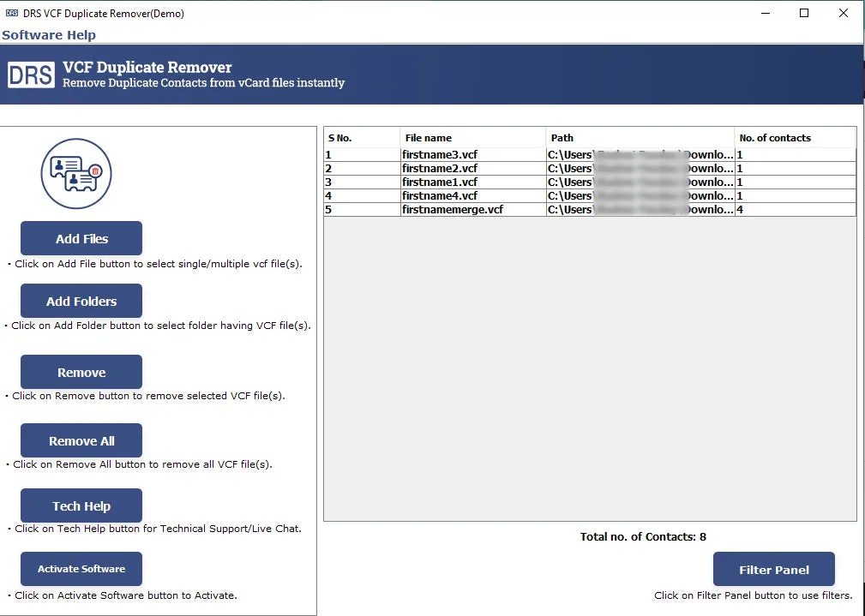Open Tech Help for live chat support
865x616 pixels.
pyautogui.click(x=81, y=505)
